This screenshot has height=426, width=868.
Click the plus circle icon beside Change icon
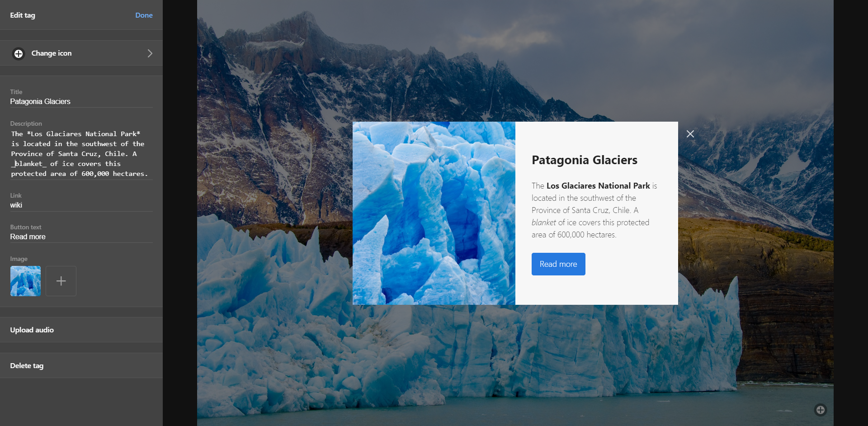tap(19, 53)
